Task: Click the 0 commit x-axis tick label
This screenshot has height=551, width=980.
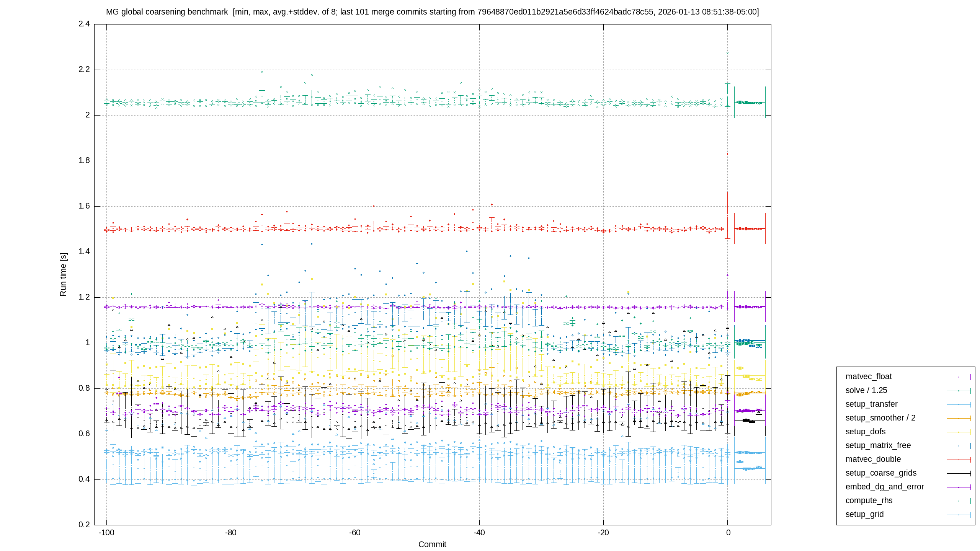Action: pyautogui.click(x=728, y=533)
